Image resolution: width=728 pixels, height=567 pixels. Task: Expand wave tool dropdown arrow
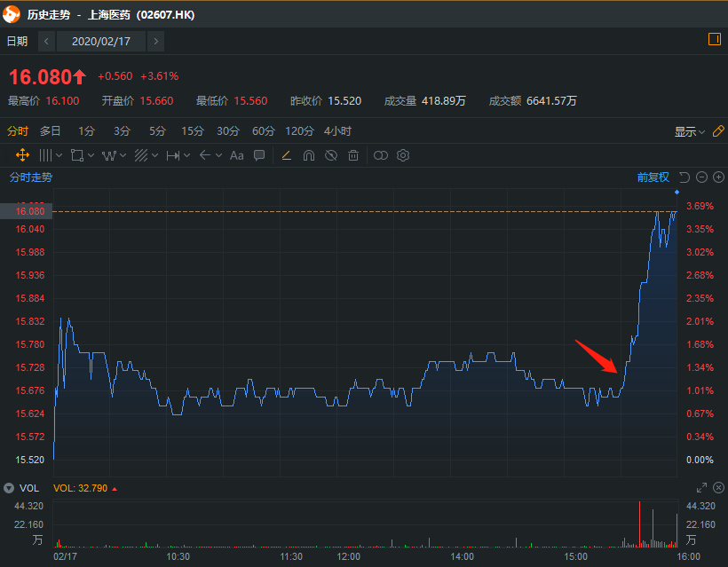pyautogui.click(x=123, y=155)
